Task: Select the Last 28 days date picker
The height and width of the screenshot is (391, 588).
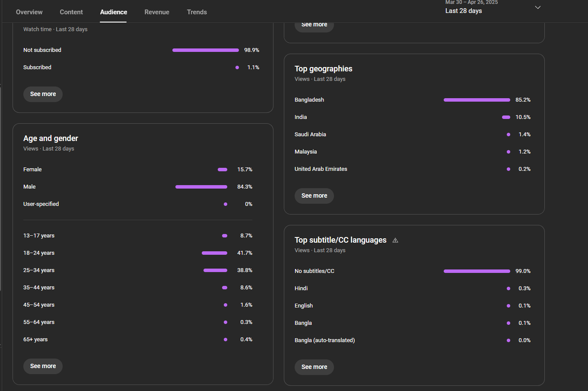Action: coord(493,8)
